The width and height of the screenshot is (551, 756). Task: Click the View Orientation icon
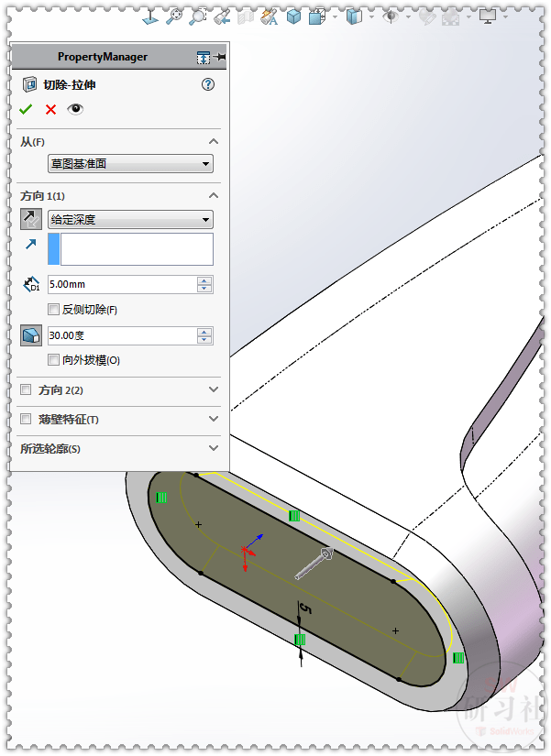pos(317,17)
